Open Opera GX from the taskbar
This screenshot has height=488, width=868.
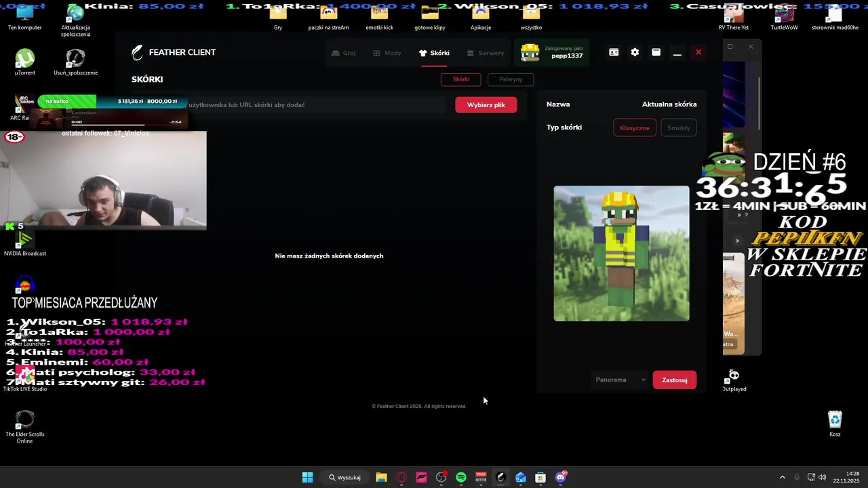pyautogui.click(x=401, y=477)
